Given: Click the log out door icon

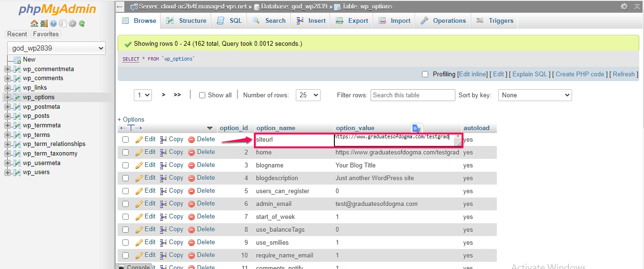Looking at the screenshot, I should pos(44,23).
